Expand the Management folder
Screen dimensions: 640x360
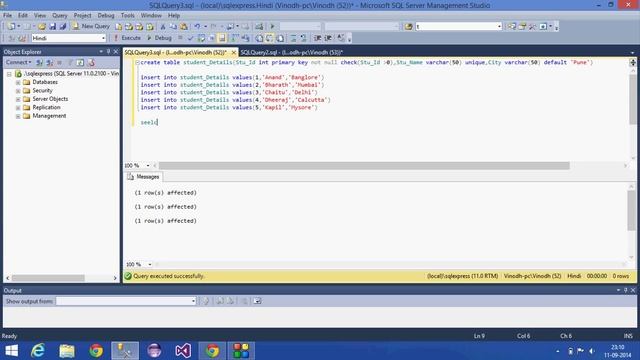(x=18, y=116)
